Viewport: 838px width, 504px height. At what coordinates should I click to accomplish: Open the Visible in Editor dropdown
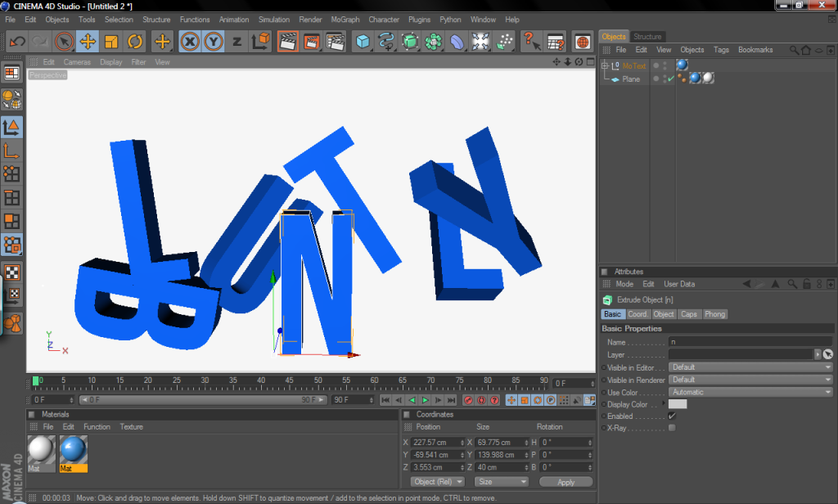(750, 367)
